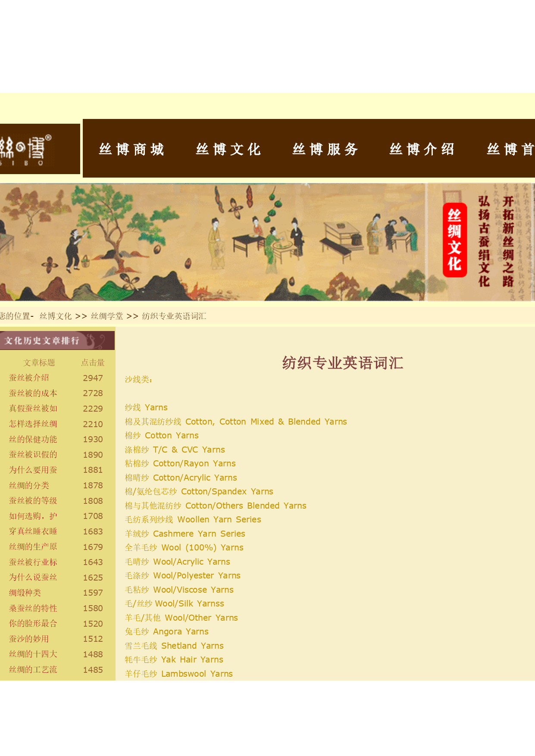The width and height of the screenshot is (535, 756).
Task: Click the 沙线类 heading text
Action: click(x=138, y=379)
